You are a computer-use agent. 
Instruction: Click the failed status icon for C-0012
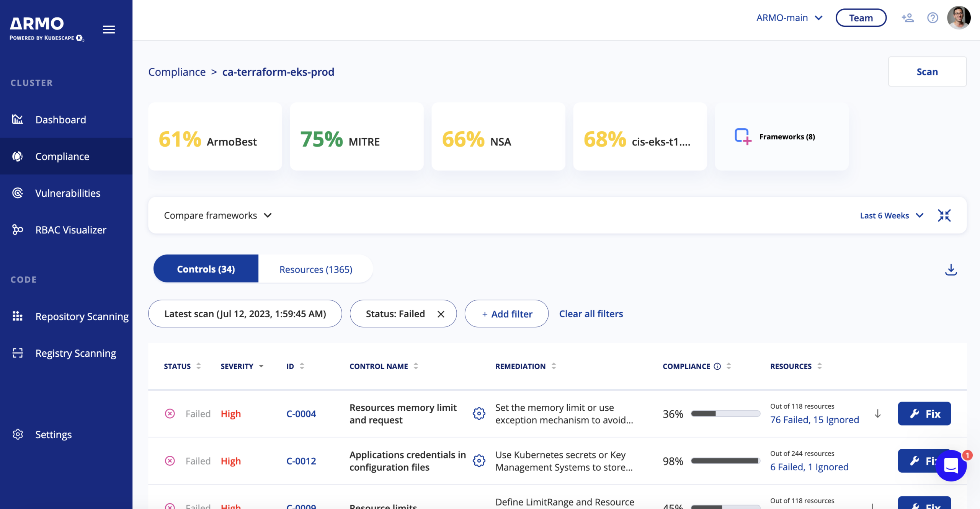tap(170, 461)
